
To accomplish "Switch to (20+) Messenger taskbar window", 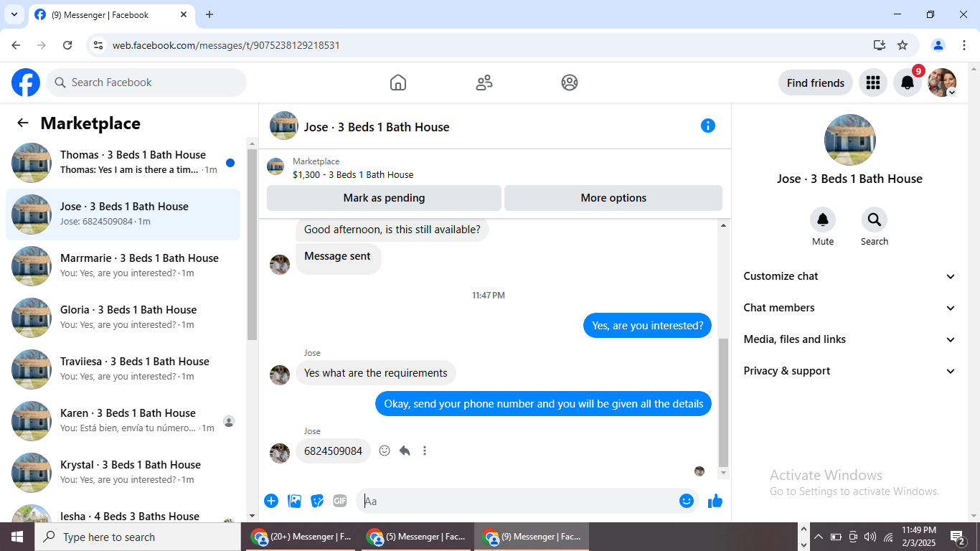I will (x=301, y=537).
